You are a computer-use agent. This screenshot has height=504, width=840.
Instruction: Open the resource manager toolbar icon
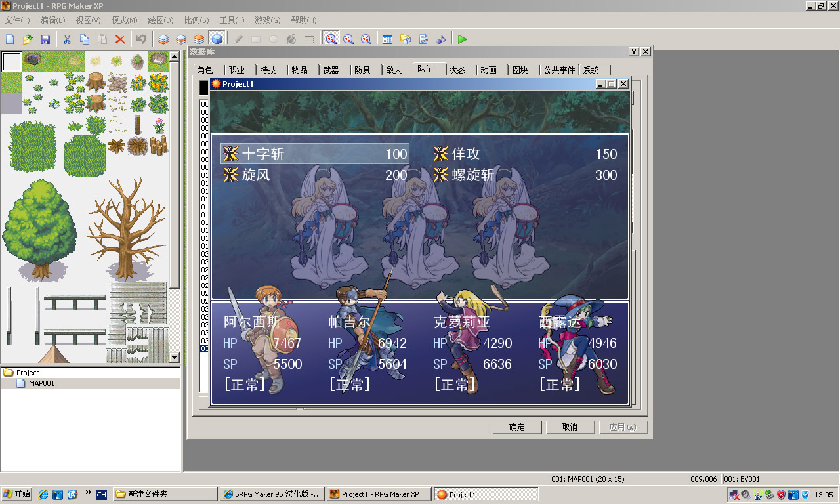click(405, 39)
